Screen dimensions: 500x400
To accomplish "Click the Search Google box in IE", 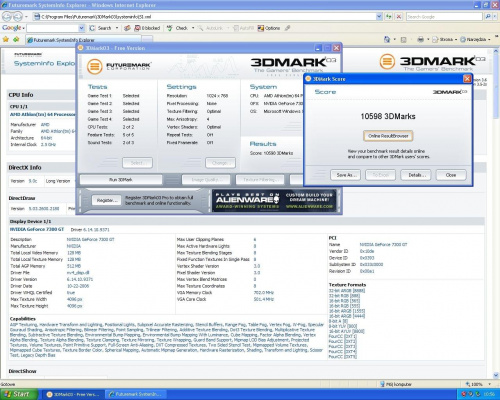I will (444, 16).
